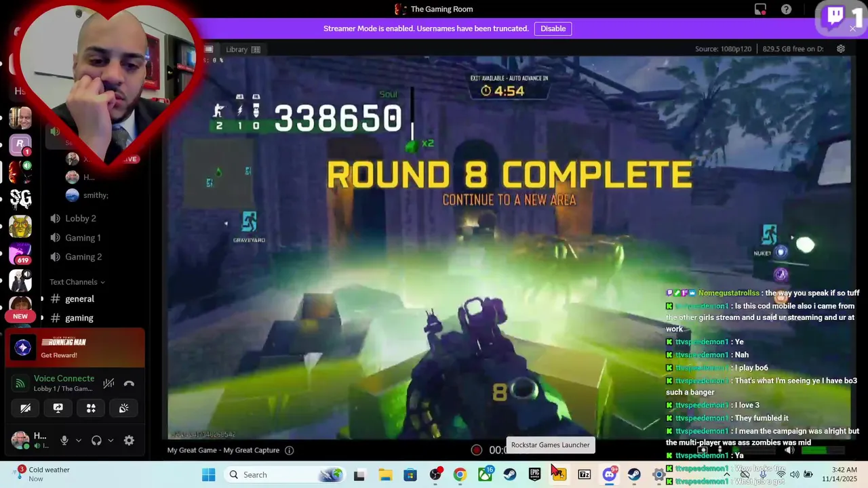Screen dimensions: 868x488
Task: Open capture app settings gear near disk space
Action: click(x=841, y=49)
